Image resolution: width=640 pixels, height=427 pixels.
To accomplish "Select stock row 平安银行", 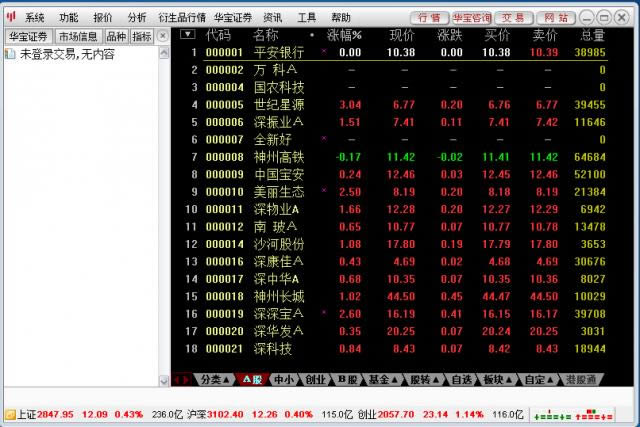I will (394, 52).
